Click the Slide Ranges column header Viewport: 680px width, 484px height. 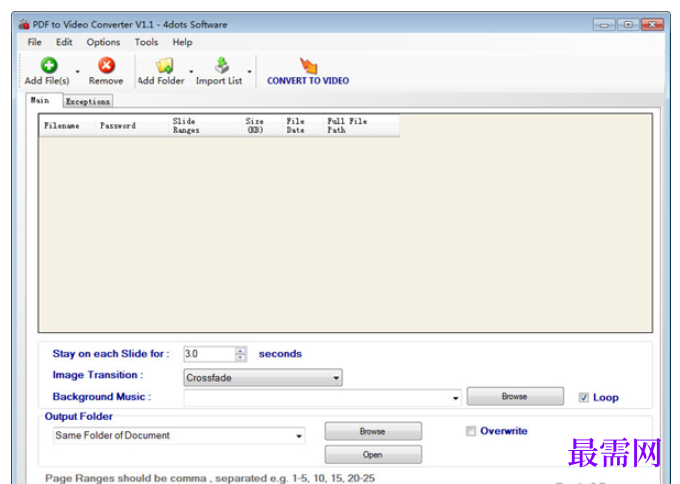[x=205, y=126]
